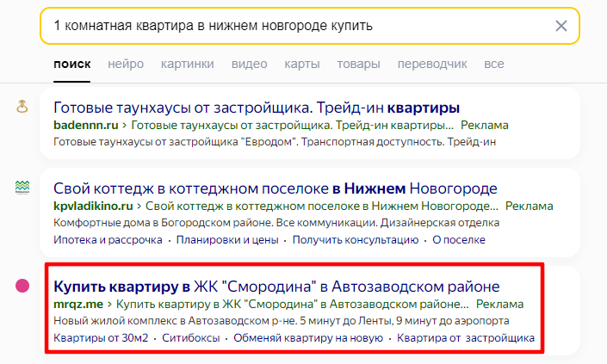Open the kpvladikino.ru domain link
Screen dimensions: 607x364
[x=93, y=207]
